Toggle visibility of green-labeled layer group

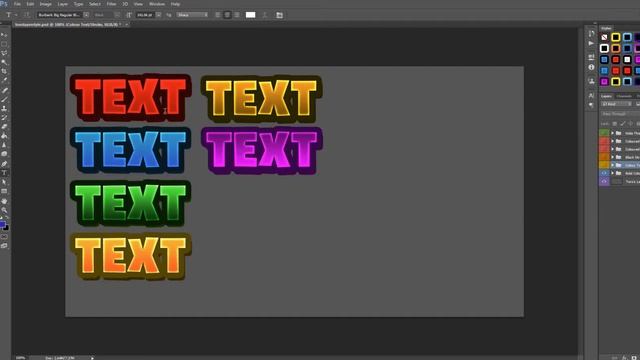coord(604,133)
